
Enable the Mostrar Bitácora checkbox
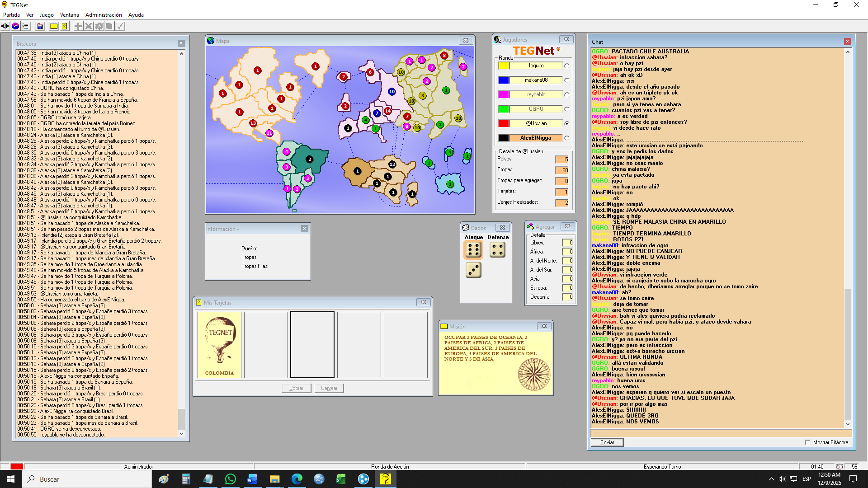click(x=808, y=442)
